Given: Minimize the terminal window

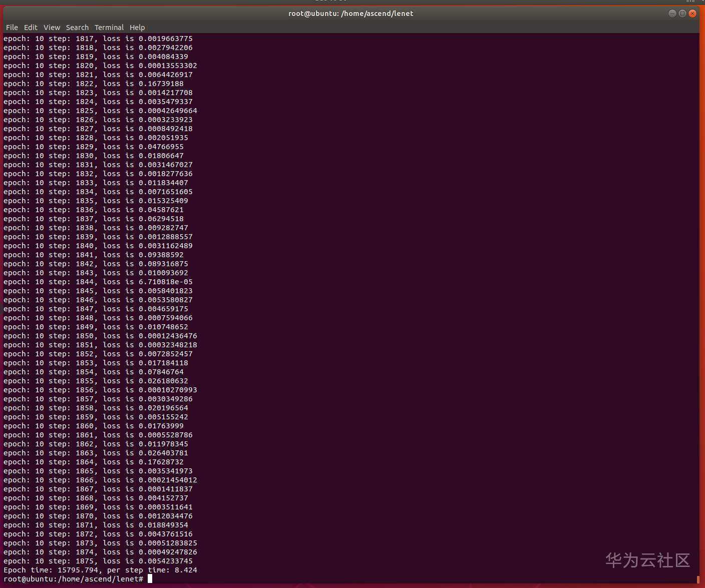Looking at the screenshot, I should 672,14.
